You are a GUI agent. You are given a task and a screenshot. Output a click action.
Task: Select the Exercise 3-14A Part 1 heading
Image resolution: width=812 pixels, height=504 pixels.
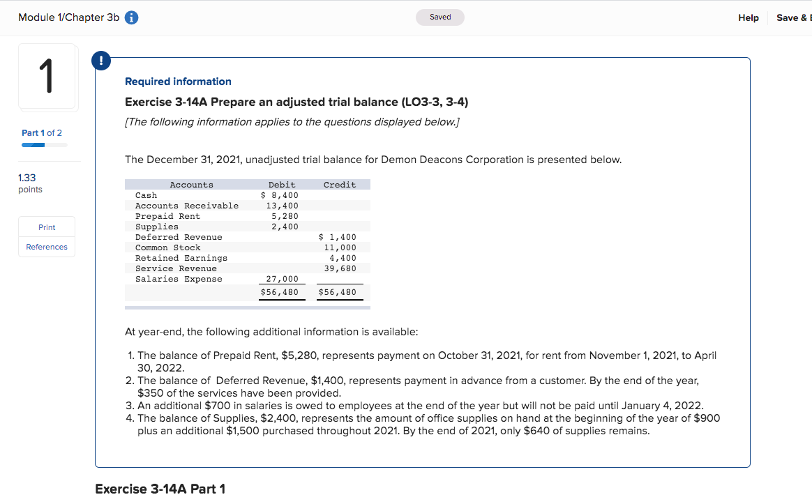(161, 489)
